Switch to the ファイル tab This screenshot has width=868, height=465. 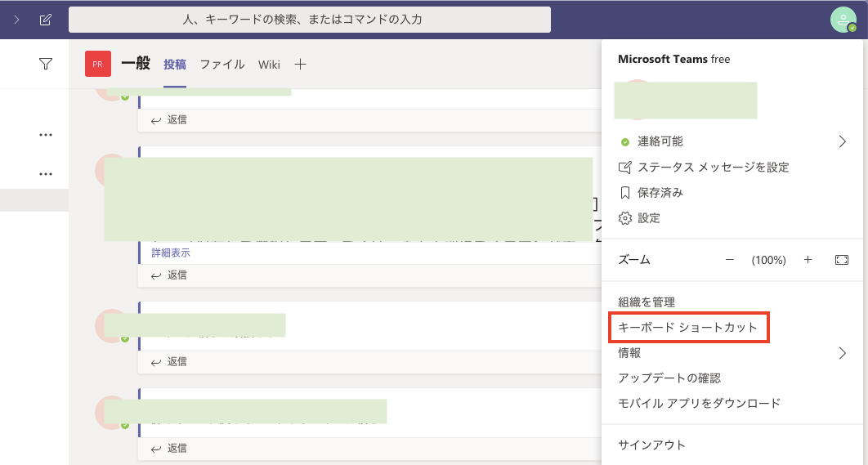point(222,65)
